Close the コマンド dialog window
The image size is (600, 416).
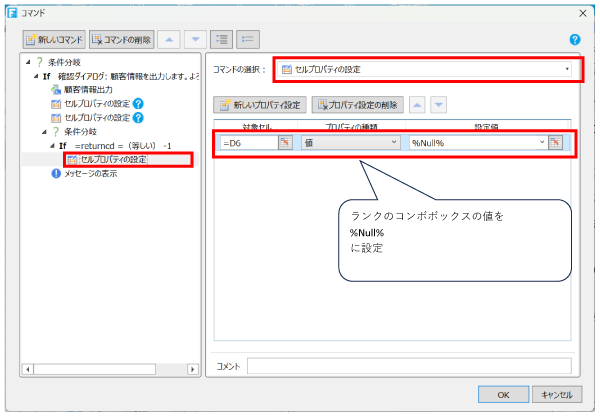click(x=582, y=13)
